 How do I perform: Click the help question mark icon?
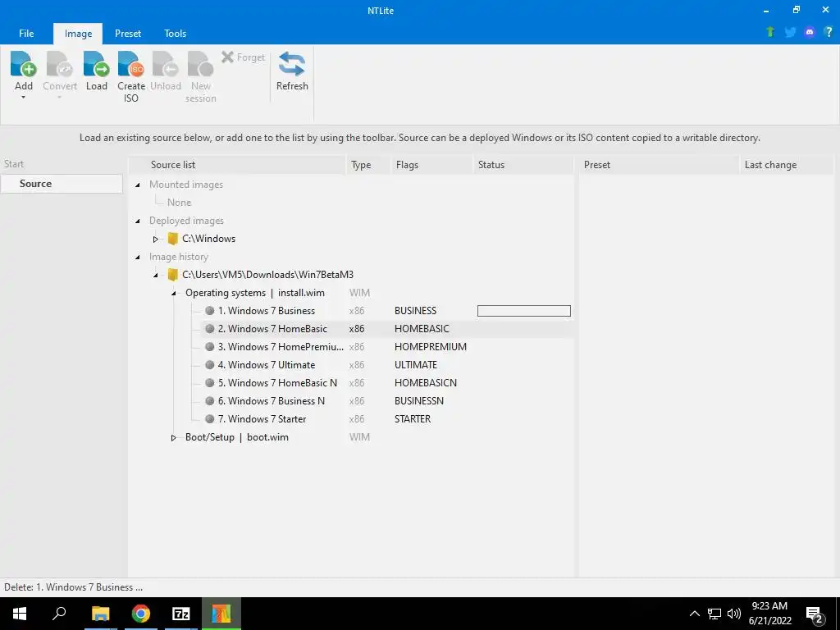pos(829,32)
